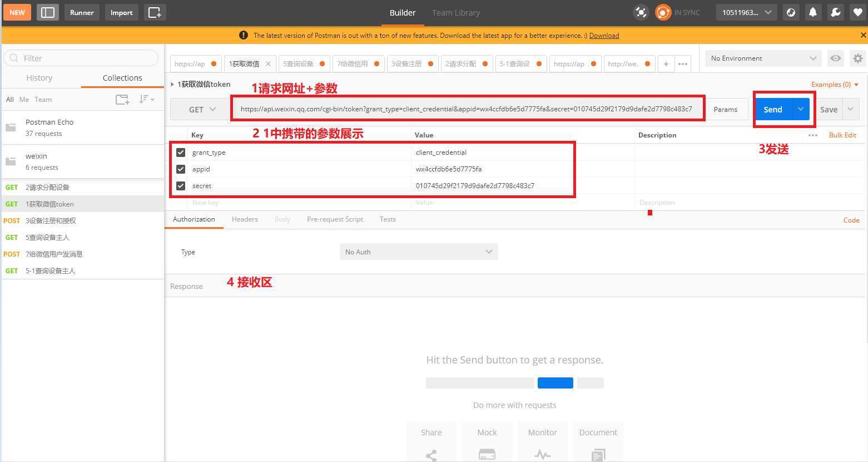The image size is (868, 462).
Task: Open the Runner
Action: click(82, 12)
